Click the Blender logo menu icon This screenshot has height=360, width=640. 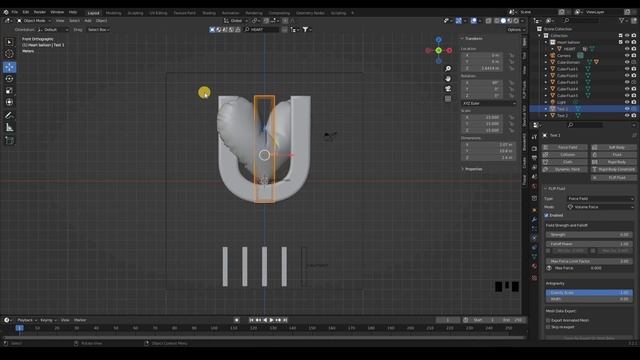point(6,12)
